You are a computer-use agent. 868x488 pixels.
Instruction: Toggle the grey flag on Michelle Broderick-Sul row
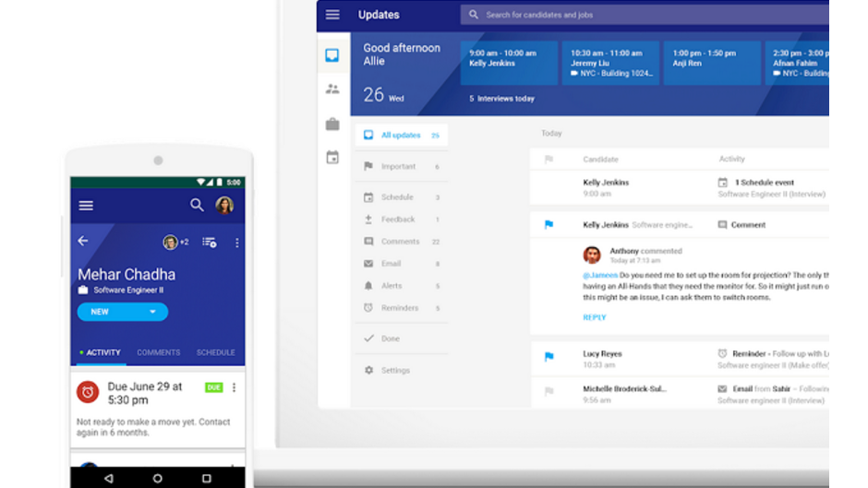[549, 392]
